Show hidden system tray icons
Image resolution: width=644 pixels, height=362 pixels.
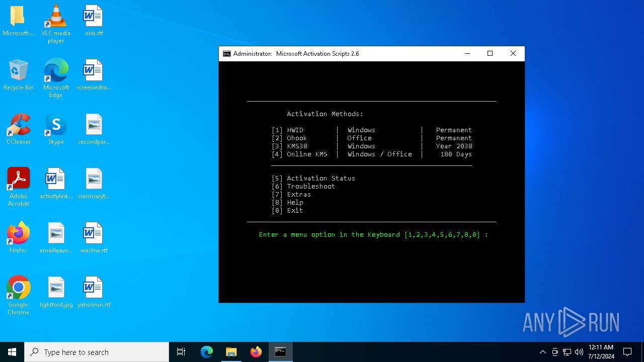(x=542, y=352)
